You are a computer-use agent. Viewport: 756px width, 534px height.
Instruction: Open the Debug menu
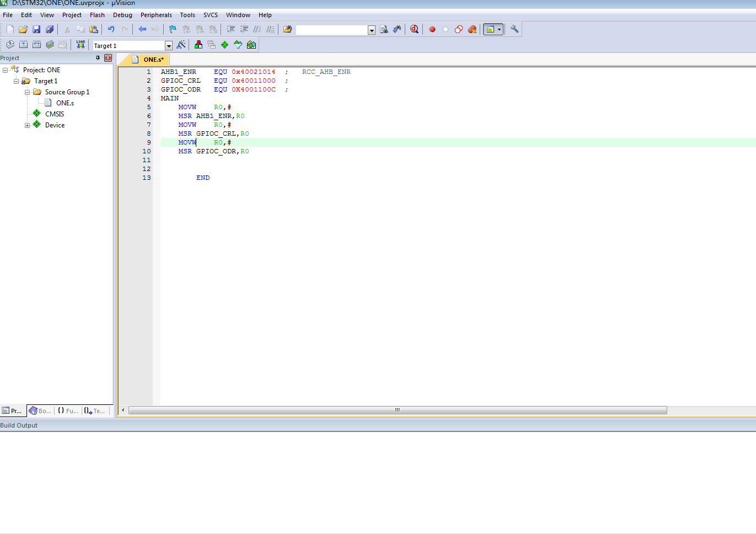click(122, 15)
